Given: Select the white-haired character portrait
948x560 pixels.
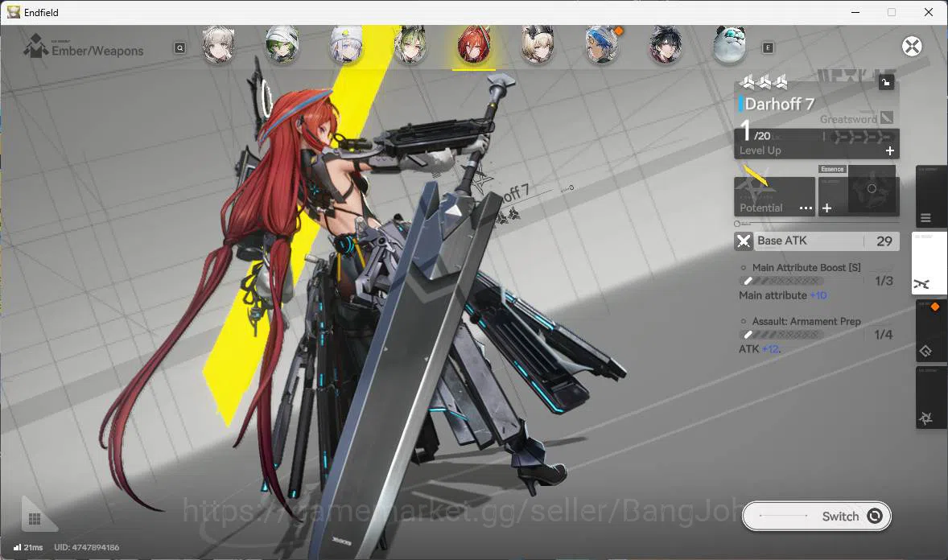Looking at the screenshot, I should [x=218, y=45].
